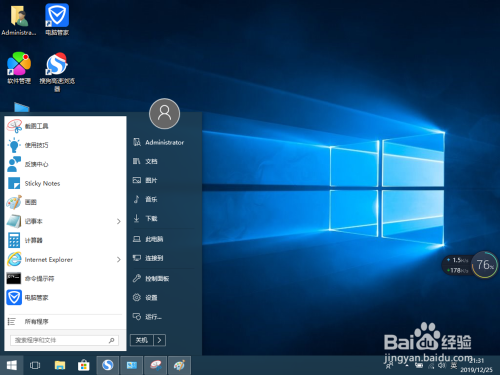Open the Snipping Tool (截图工具) in start menu
The width and height of the screenshot is (500, 375).
click(x=65, y=126)
